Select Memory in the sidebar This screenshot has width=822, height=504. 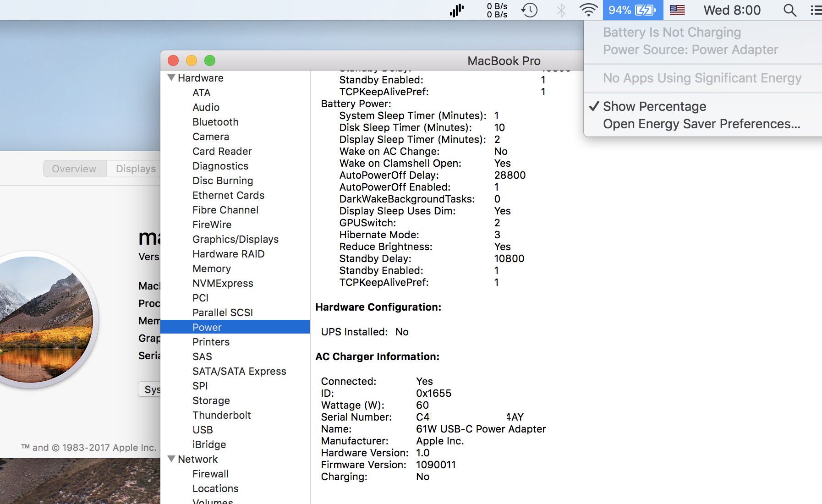(x=212, y=268)
